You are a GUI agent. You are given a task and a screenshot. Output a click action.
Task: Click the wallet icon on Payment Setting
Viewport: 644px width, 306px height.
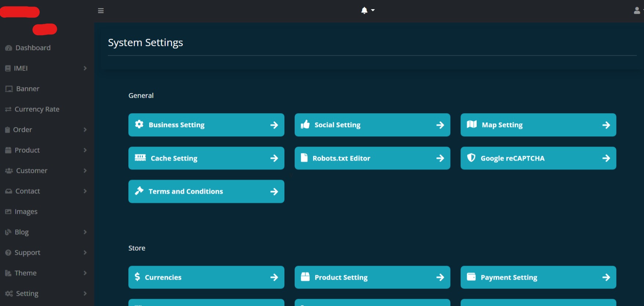click(471, 277)
